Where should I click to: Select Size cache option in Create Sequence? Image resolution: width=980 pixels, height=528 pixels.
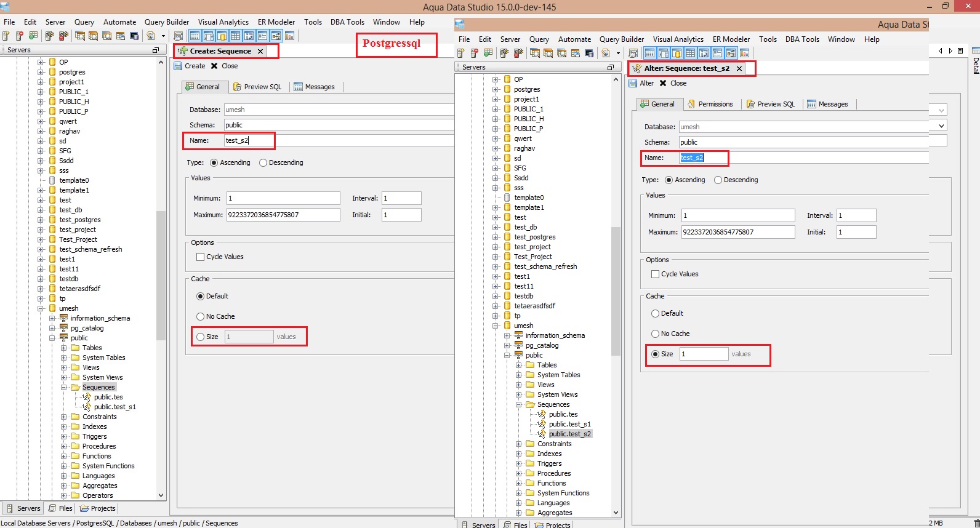point(200,337)
